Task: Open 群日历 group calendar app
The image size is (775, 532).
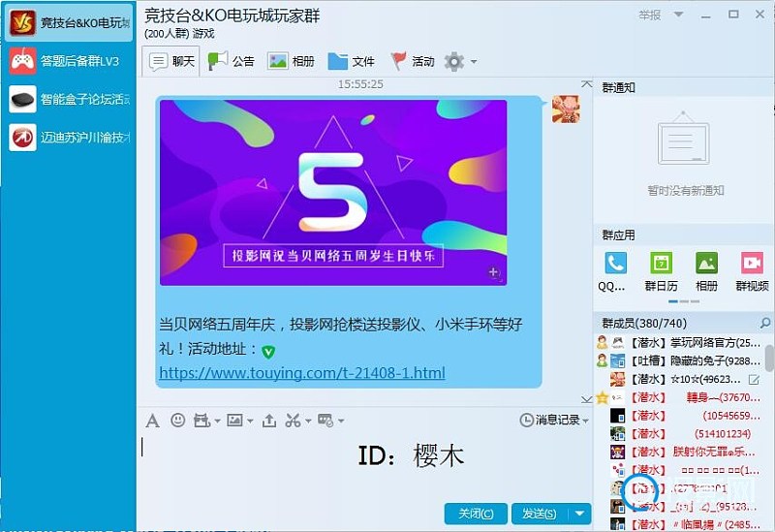Action: coord(661,271)
